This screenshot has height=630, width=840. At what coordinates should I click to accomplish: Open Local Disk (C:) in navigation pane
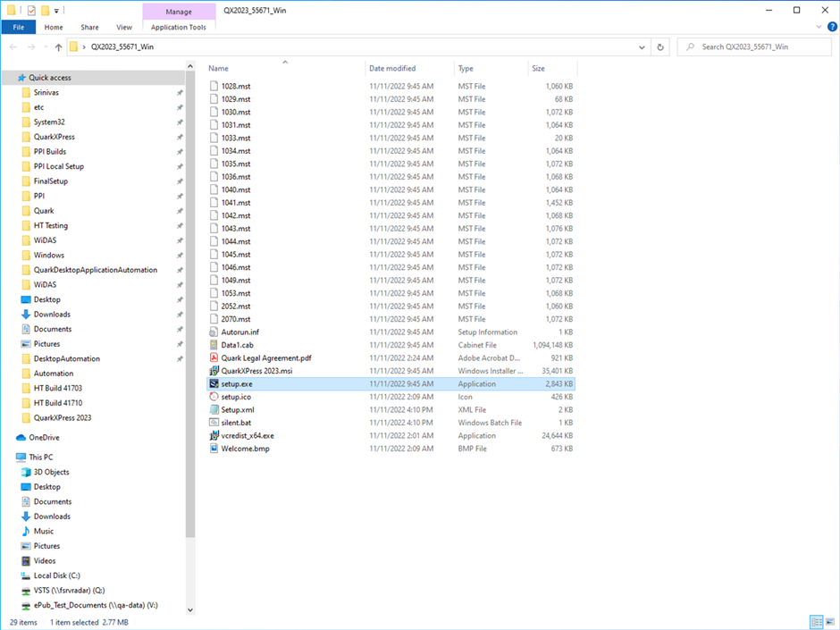coord(56,575)
